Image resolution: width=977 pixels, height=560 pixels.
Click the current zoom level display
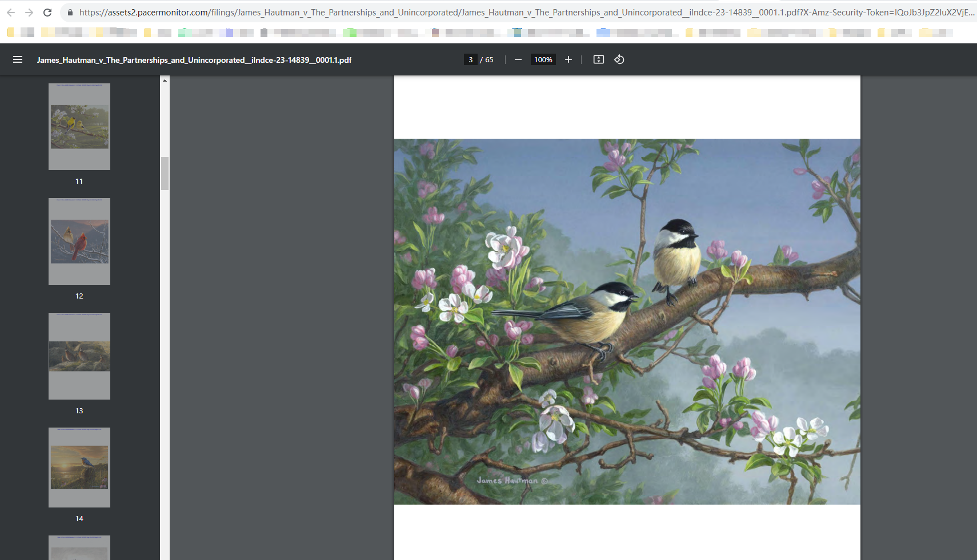coord(543,59)
